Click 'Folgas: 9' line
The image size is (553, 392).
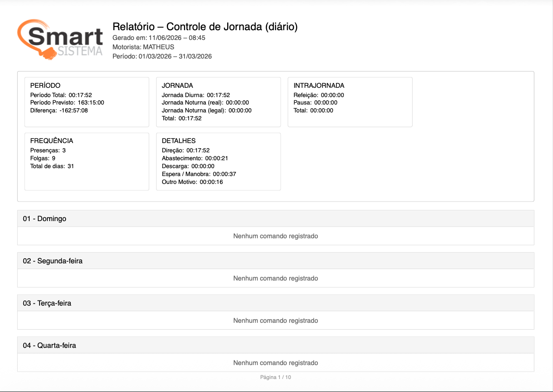click(x=43, y=158)
